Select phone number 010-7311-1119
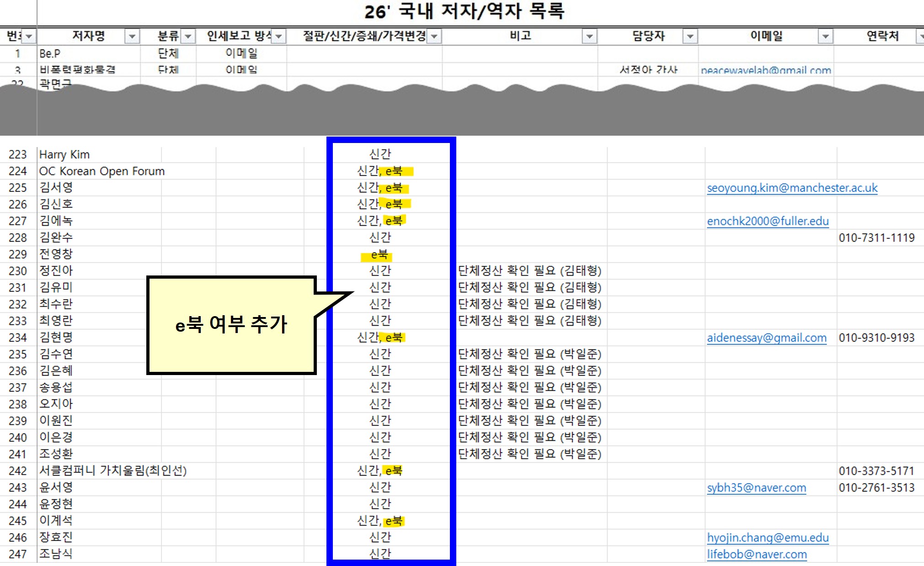Image resolution: width=924 pixels, height=566 pixels. coord(876,238)
